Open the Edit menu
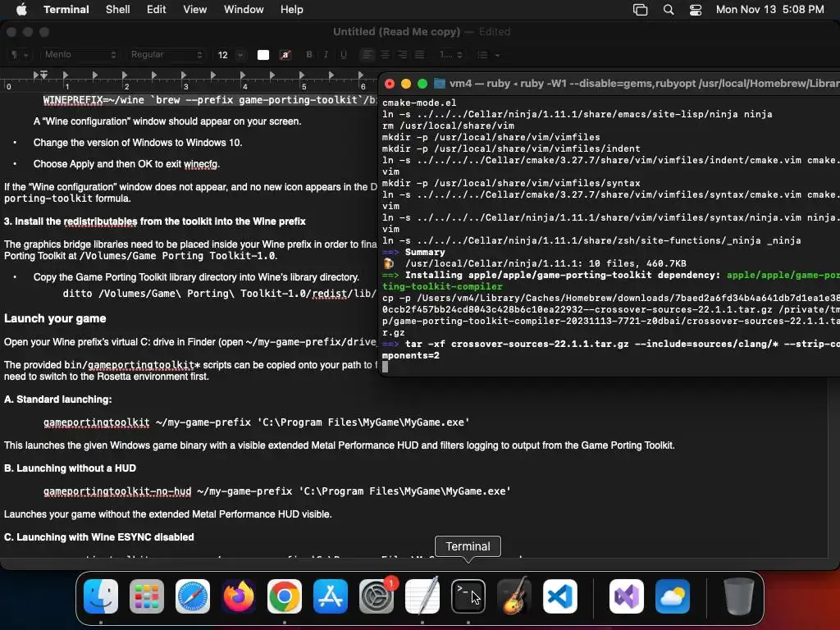 [157, 10]
